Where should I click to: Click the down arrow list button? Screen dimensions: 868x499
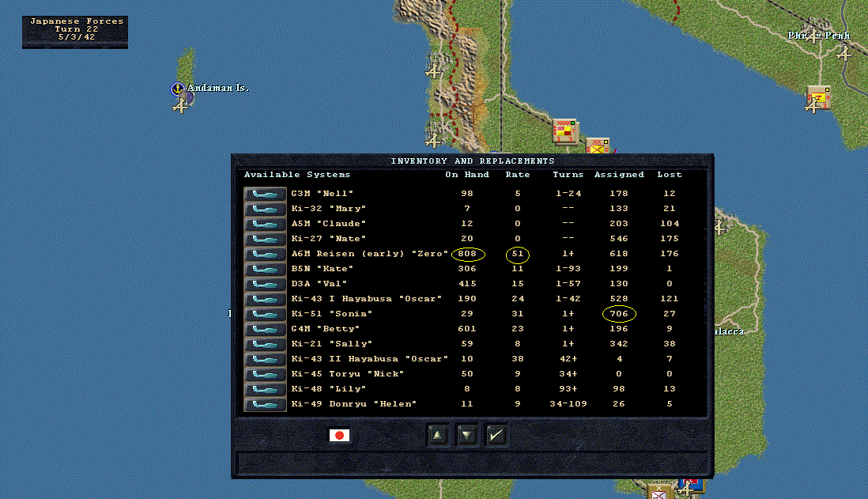pyautogui.click(x=466, y=435)
